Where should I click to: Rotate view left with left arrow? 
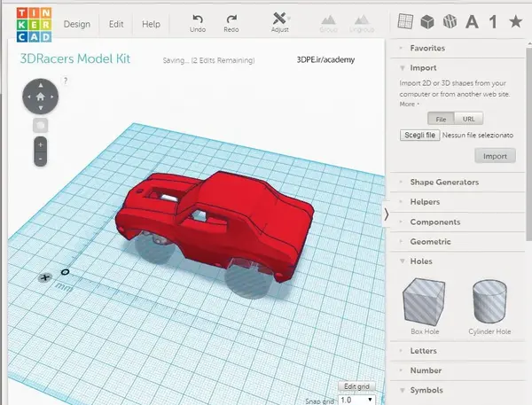coord(29,97)
